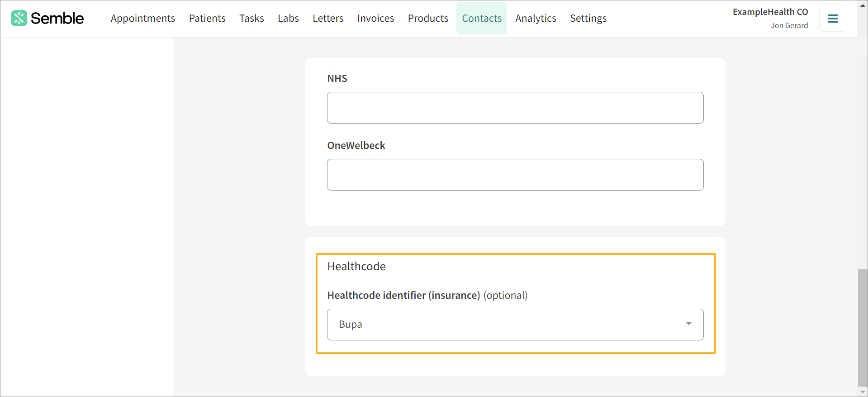Open the Bupa Healthcode identifier dropdown
868x397 pixels.
click(x=515, y=325)
